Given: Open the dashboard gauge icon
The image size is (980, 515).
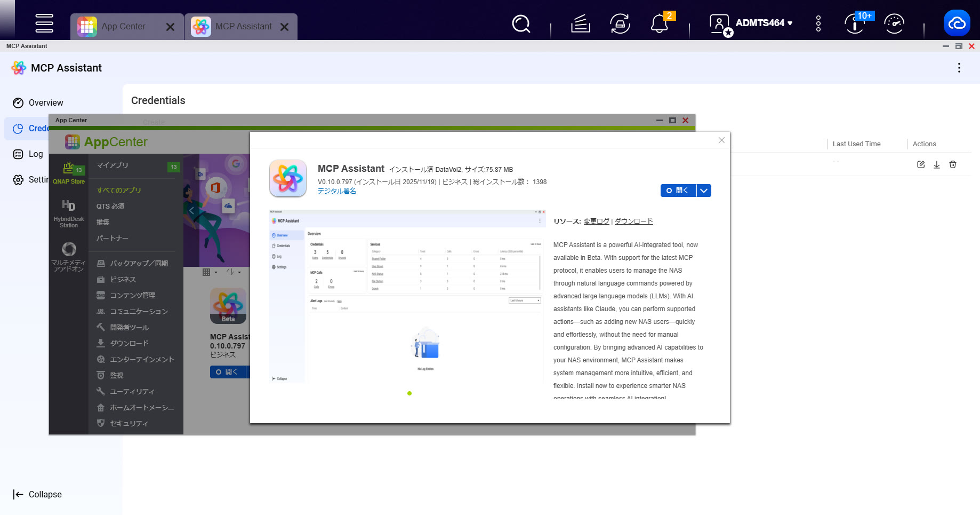Looking at the screenshot, I should [x=894, y=23].
